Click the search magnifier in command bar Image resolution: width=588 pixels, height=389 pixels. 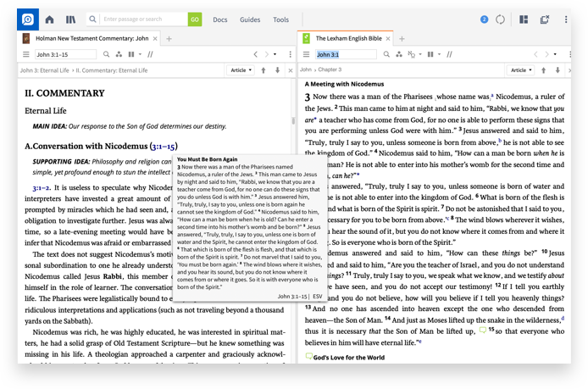click(x=92, y=19)
